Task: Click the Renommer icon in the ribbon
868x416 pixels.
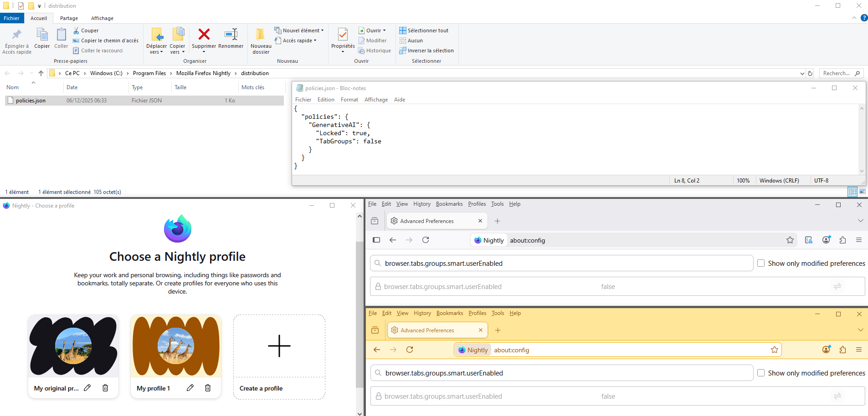Action: coord(231,35)
